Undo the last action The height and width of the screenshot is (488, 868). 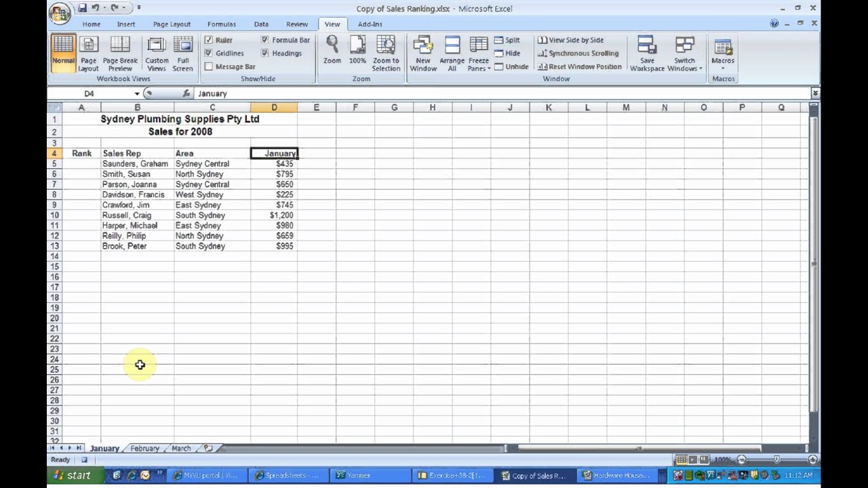pos(96,8)
